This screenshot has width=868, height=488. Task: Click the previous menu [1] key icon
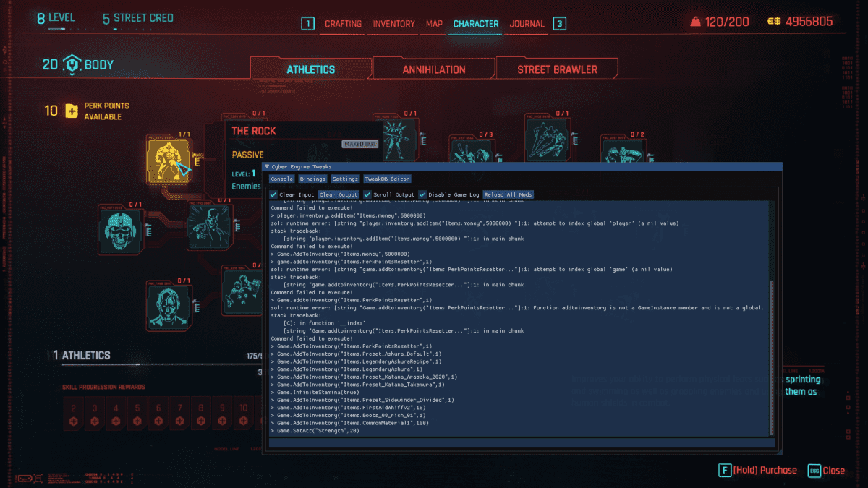(x=308, y=24)
